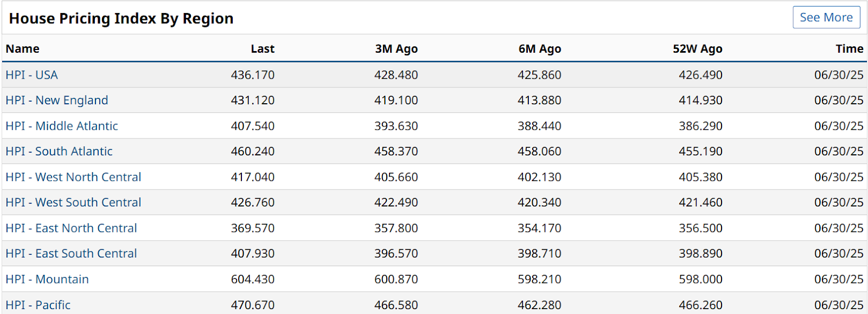
Task: Open the HPI - East North Central link
Action: (71, 228)
